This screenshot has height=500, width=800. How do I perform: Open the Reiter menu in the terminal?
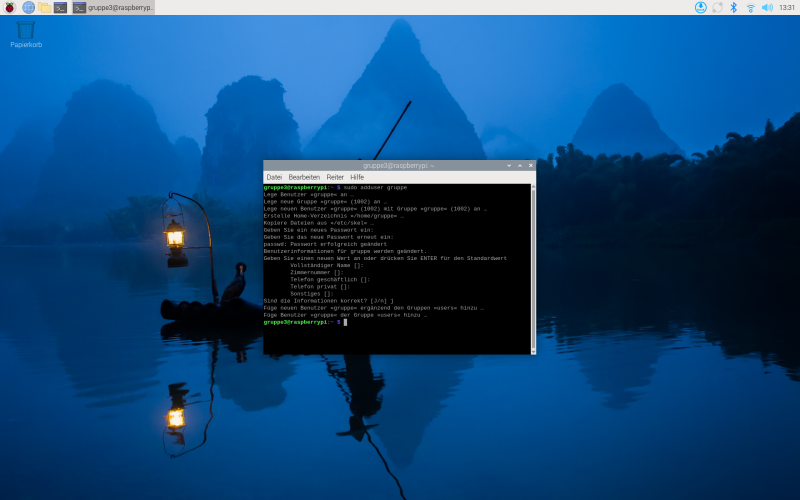pyautogui.click(x=335, y=177)
